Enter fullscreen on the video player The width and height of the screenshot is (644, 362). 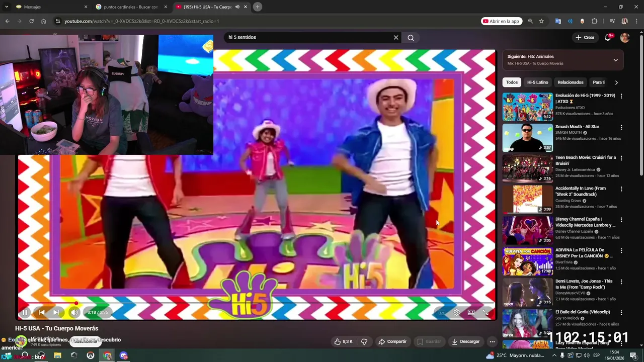(x=486, y=312)
